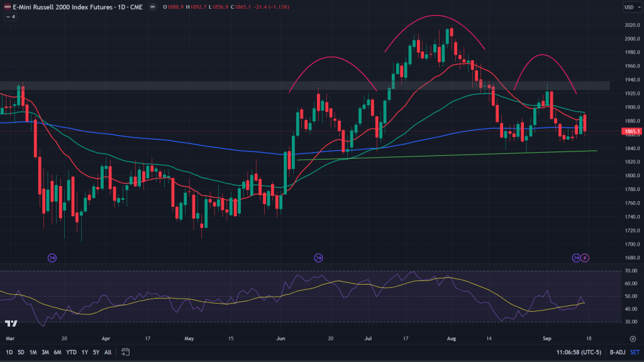644x362 pixels.
Task: Select the All date range button
Action: [x=108, y=351]
